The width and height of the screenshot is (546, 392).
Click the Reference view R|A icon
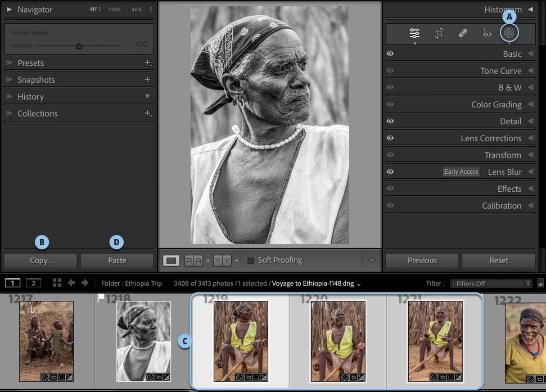(193, 260)
